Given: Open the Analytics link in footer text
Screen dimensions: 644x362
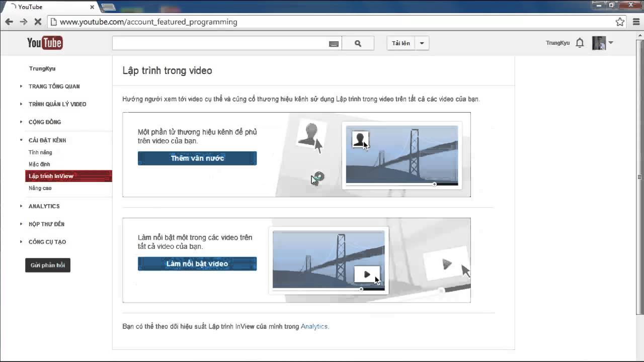Looking at the screenshot, I should [x=314, y=327].
